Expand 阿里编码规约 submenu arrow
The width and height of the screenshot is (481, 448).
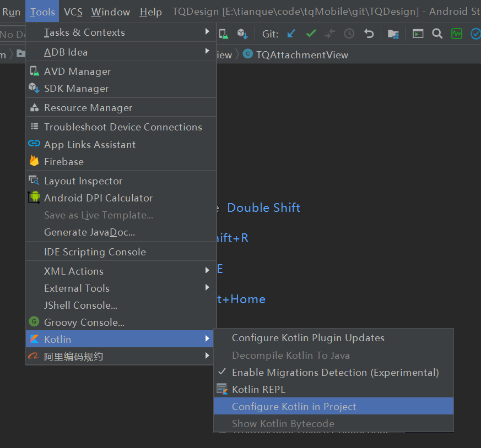coord(207,356)
